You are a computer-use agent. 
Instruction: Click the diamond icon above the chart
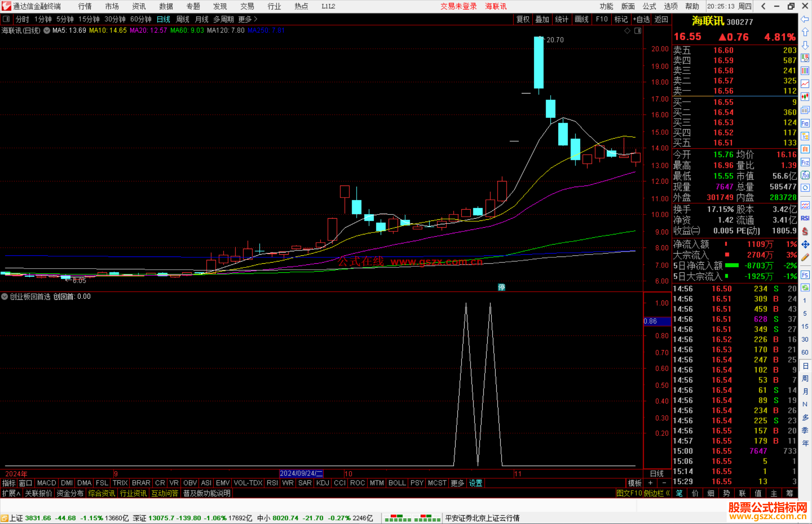click(627, 31)
